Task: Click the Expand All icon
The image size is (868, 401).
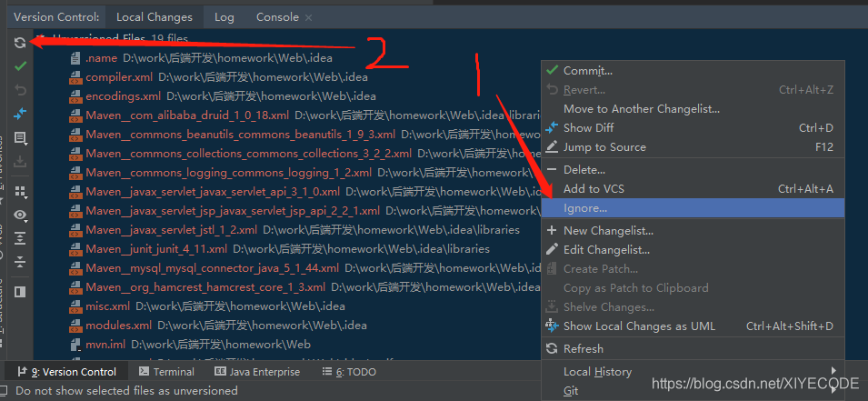Action: 21,239
